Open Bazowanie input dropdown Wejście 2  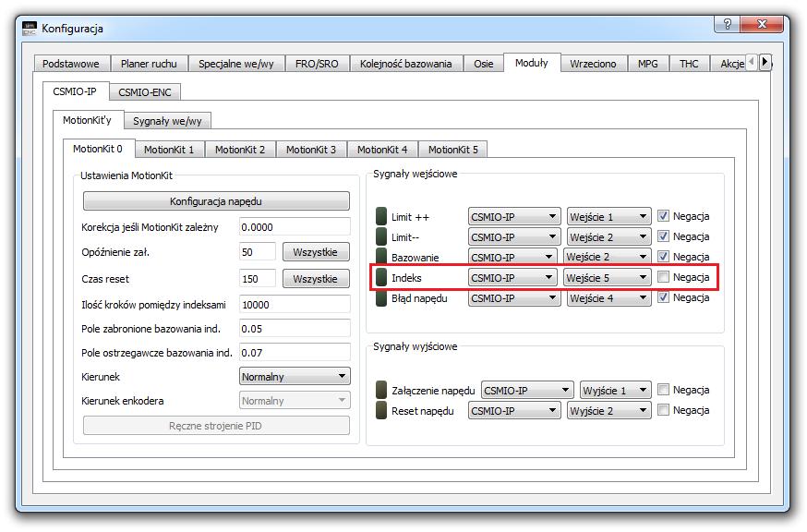coord(607,257)
